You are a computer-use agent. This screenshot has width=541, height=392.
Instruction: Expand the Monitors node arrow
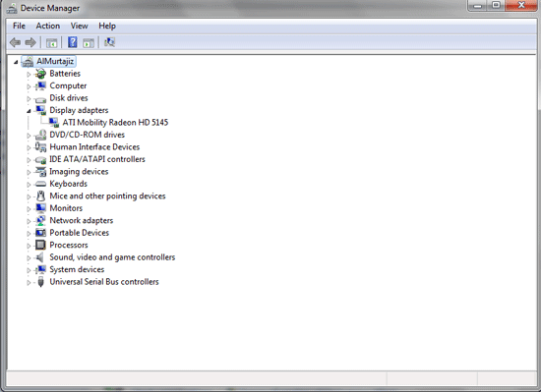tap(29, 208)
